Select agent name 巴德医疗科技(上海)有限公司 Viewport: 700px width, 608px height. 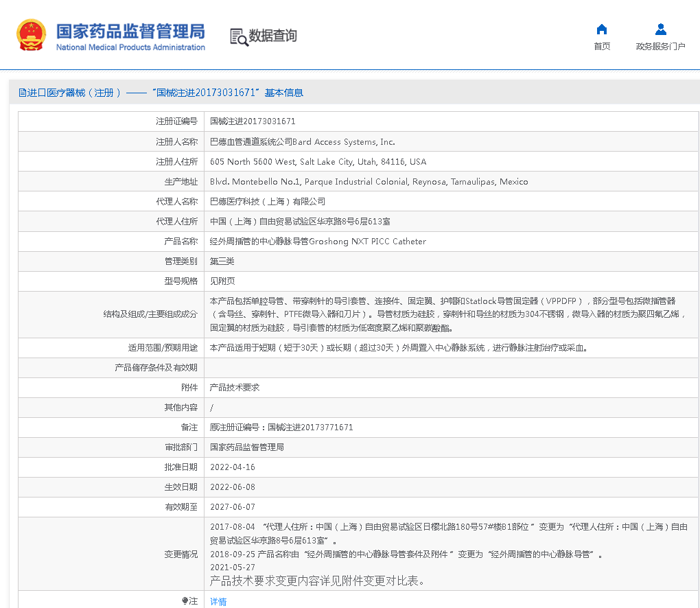(268, 201)
